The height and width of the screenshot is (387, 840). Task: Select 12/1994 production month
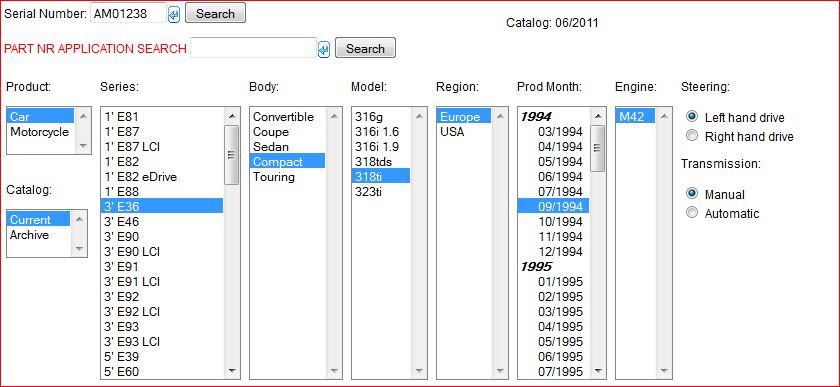tap(554, 251)
